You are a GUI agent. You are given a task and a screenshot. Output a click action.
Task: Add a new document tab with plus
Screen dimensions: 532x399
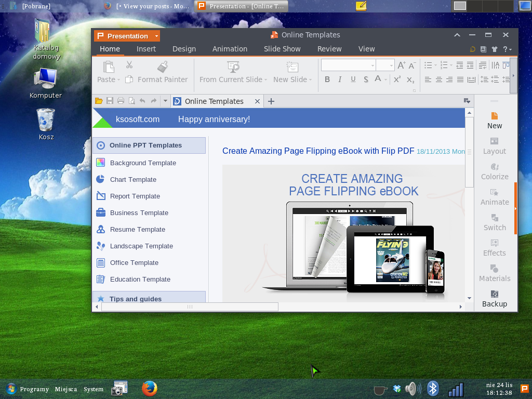click(x=271, y=101)
